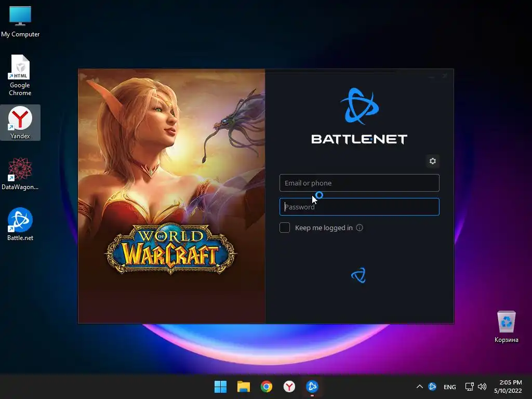Viewport: 532px width, 399px height.
Task: Open the volume speaker tray icon
Action: (x=482, y=387)
